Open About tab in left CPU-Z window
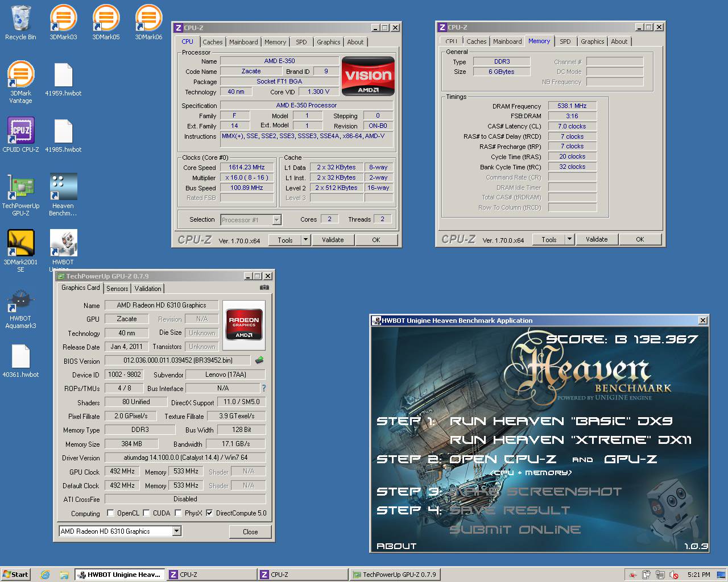The height and width of the screenshot is (582, 728). (x=355, y=42)
